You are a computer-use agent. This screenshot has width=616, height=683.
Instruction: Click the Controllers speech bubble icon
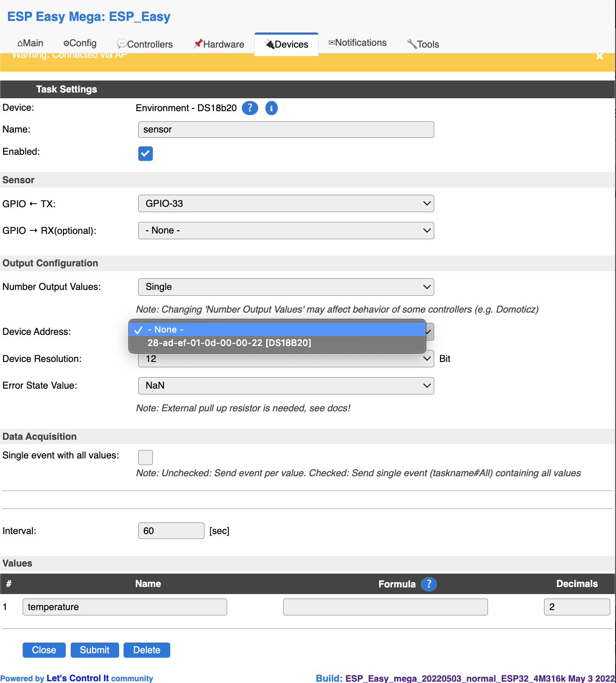(x=122, y=44)
